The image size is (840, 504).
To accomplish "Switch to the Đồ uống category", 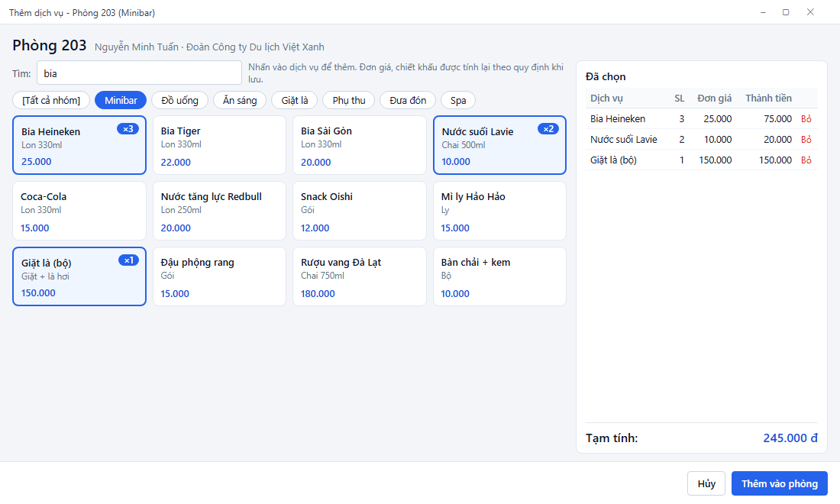I will pyautogui.click(x=179, y=100).
